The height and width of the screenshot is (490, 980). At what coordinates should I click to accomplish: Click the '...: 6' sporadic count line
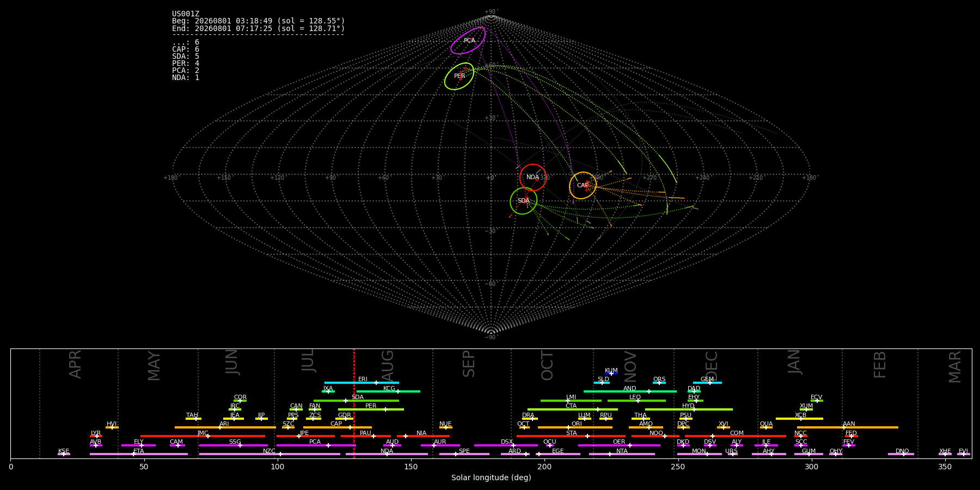186,42
